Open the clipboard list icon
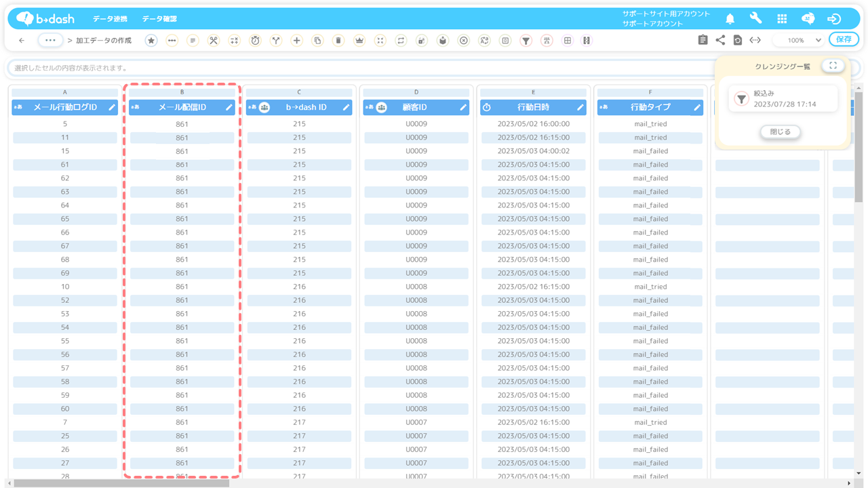 [x=703, y=40]
